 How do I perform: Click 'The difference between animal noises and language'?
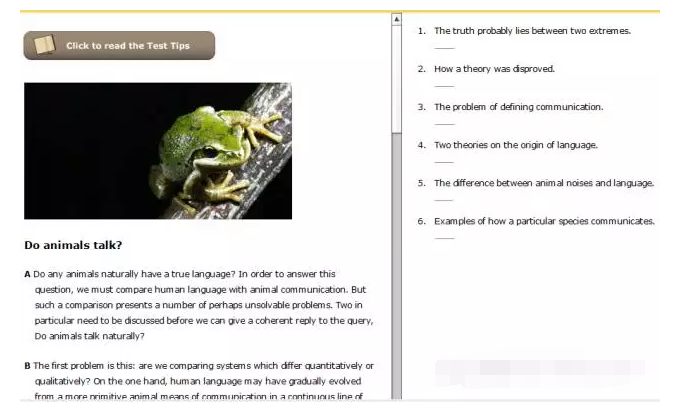point(543,183)
